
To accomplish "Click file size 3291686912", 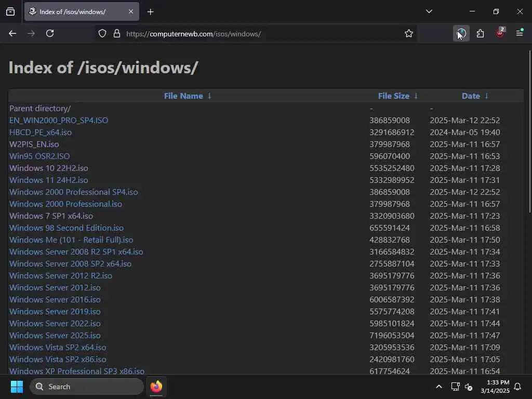I will pos(392,132).
